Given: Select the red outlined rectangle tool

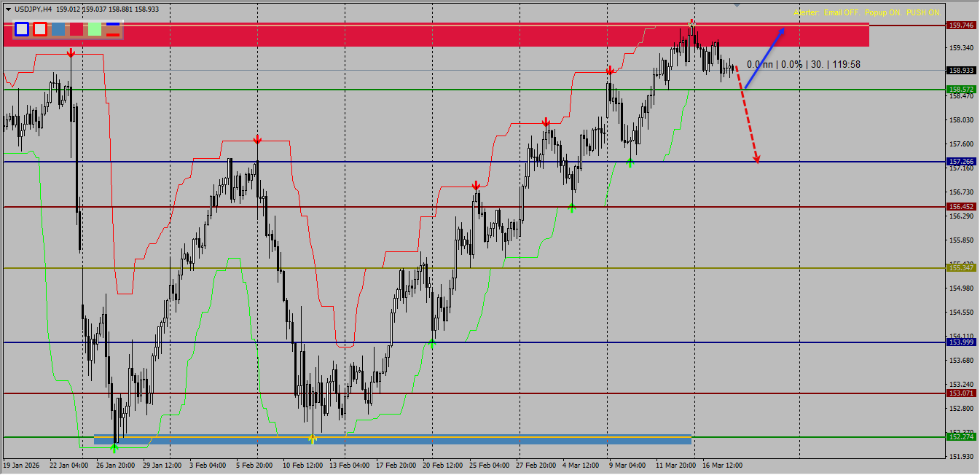Looking at the screenshot, I should pos(40,30).
